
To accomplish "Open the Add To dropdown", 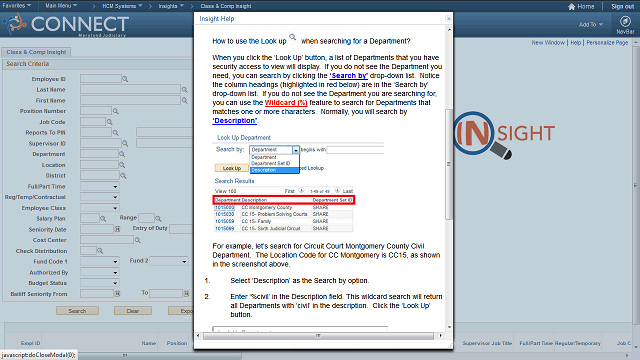I will pyautogui.click(x=591, y=25).
